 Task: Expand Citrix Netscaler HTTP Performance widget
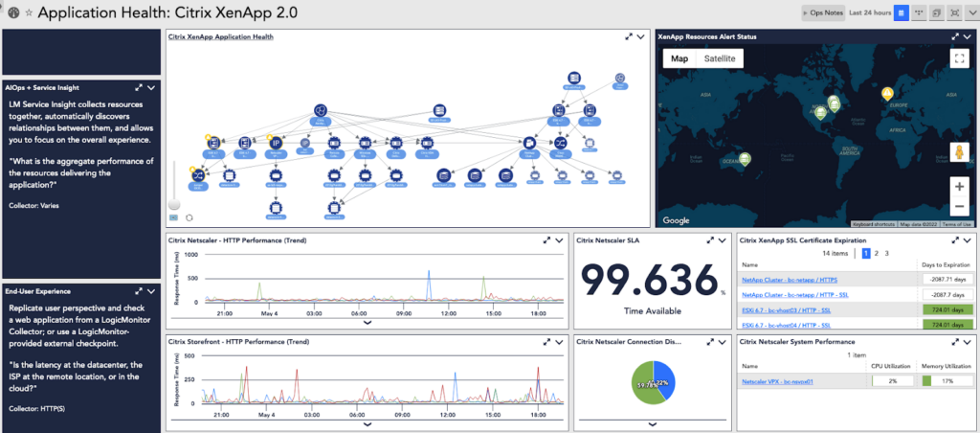pyautogui.click(x=546, y=239)
